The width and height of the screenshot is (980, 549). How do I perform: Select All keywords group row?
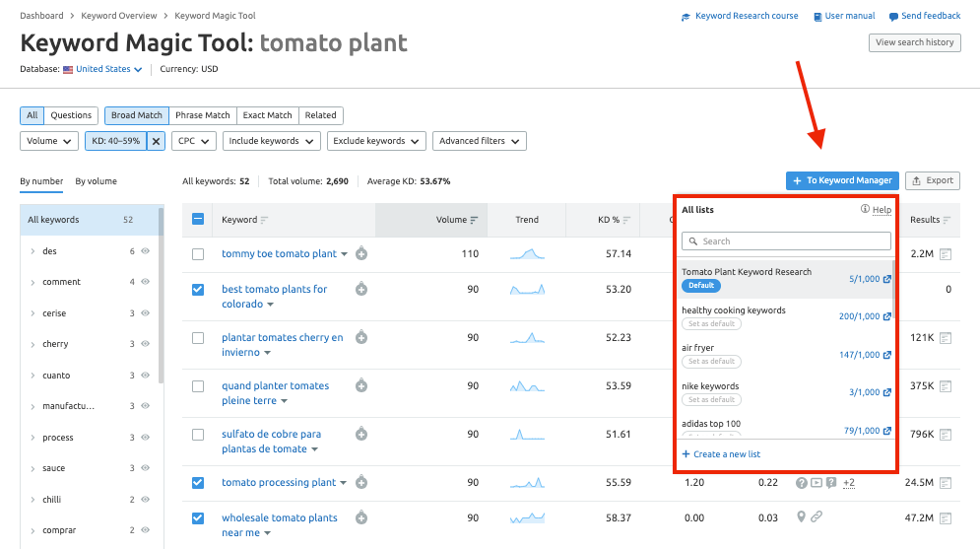point(90,220)
